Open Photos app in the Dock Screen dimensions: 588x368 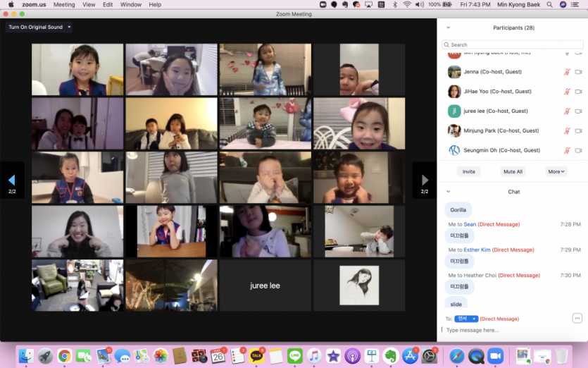pyautogui.click(x=161, y=355)
